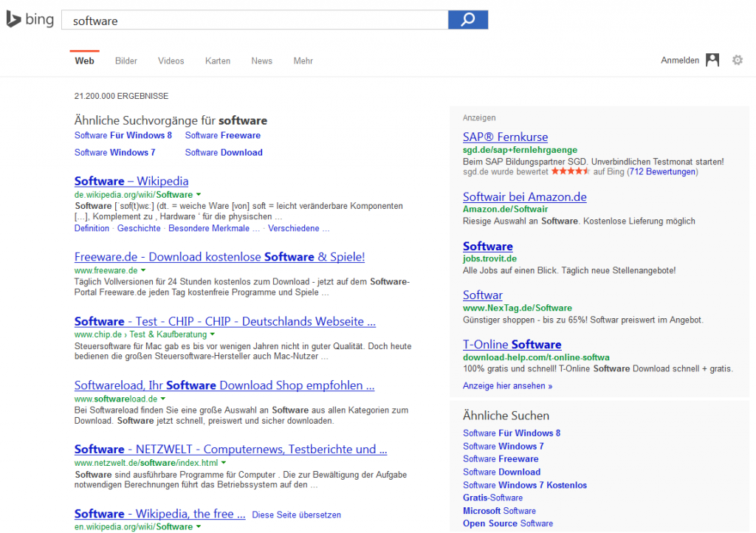Open the Karten tab
The height and width of the screenshot is (533, 756).
pos(218,61)
